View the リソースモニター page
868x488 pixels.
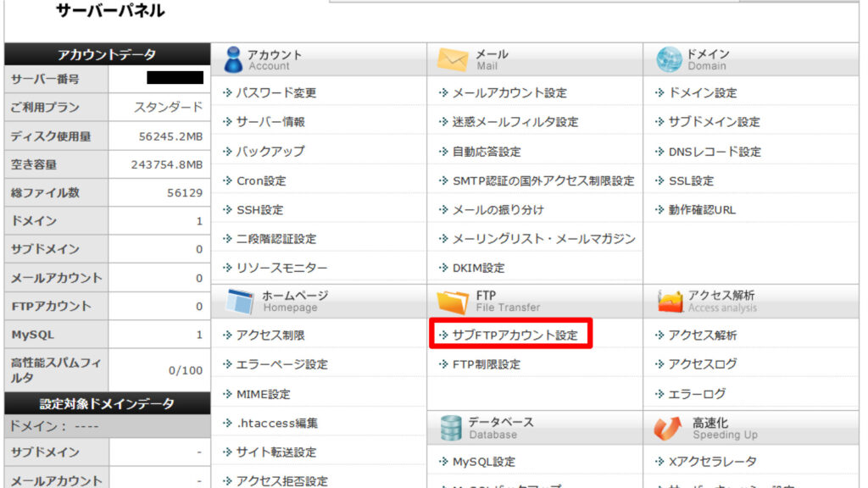[x=281, y=268]
